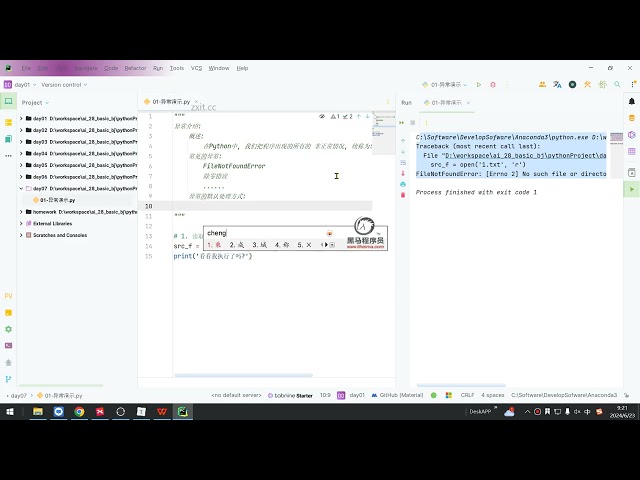Click the file path link in traceback
This screenshot has height=480, width=640.
(x=525, y=156)
